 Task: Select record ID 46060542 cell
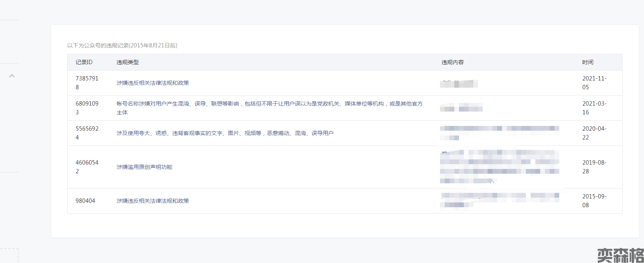tap(87, 167)
